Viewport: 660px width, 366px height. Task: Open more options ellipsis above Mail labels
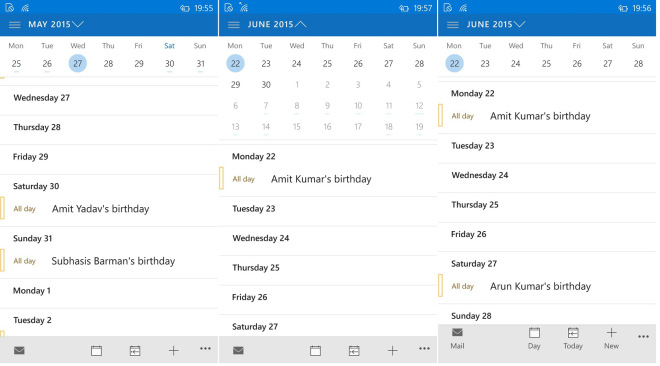click(643, 336)
